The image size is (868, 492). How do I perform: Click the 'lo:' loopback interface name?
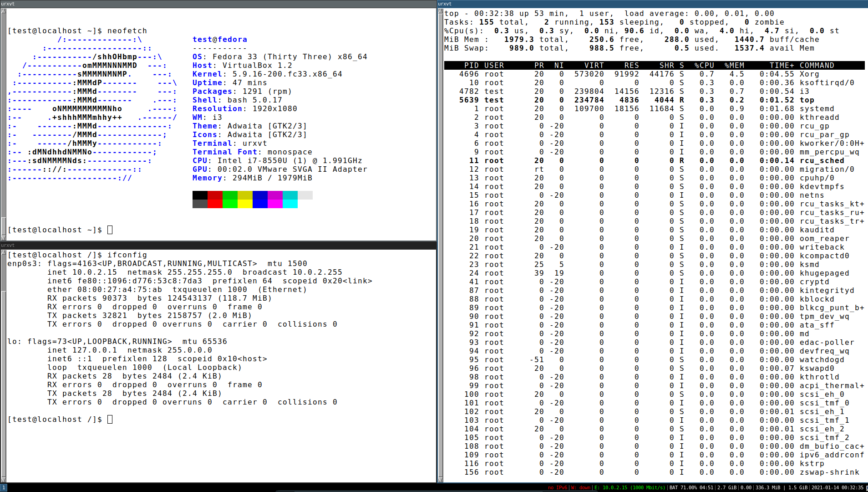pyautogui.click(x=15, y=342)
